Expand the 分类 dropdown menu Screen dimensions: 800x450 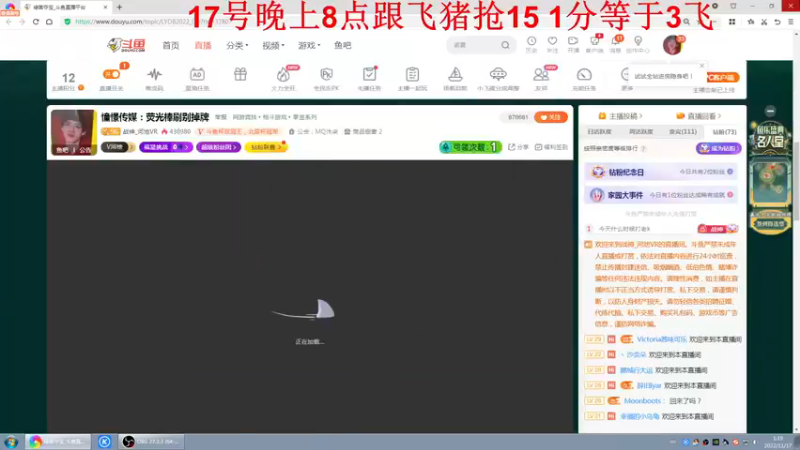click(237, 45)
